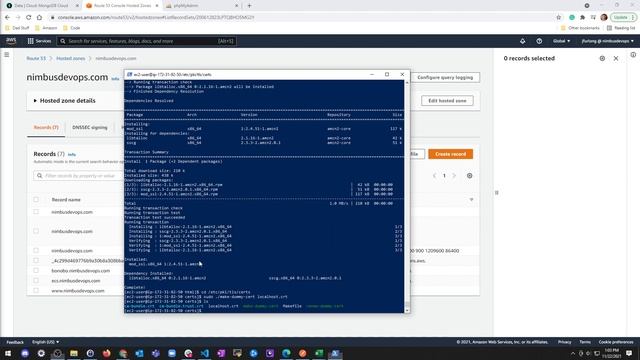This screenshot has width=640, height=360.
Task: Click Configure query logging button
Action: pyautogui.click(x=445, y=77)
